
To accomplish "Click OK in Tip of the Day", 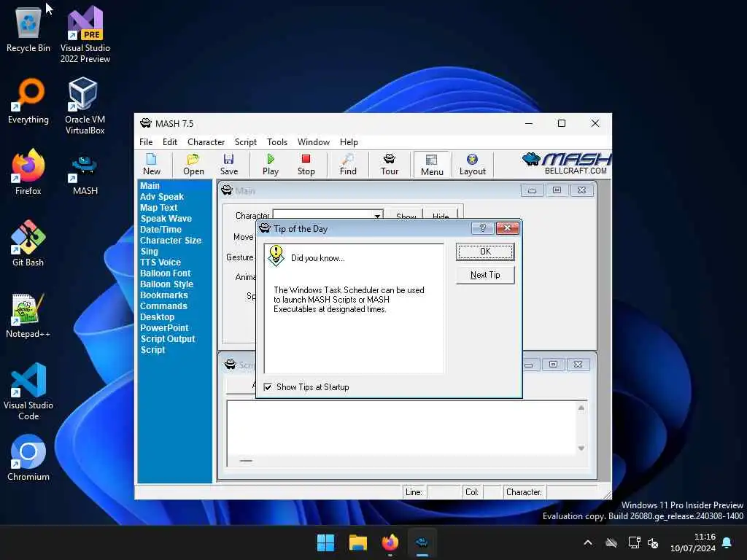I will tap(485, 252).
